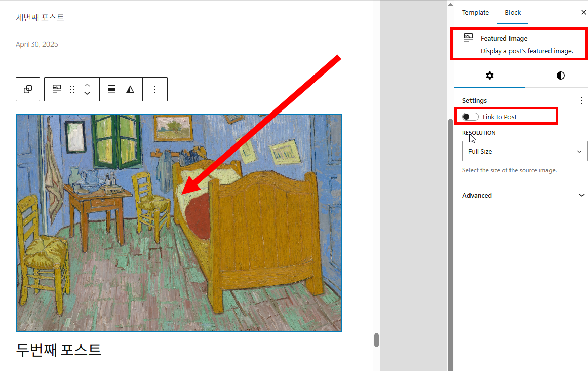Open Settings panel three-dot options menu
Viewport: 588px width, 371px height.
[x=581, y=100]
